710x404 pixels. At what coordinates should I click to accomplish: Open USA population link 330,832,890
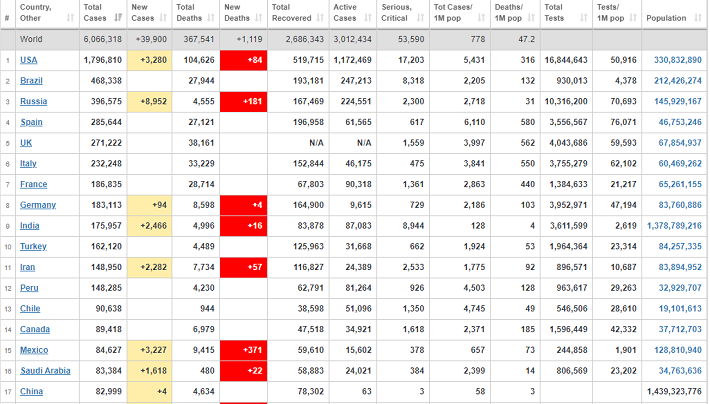[678, 60]
